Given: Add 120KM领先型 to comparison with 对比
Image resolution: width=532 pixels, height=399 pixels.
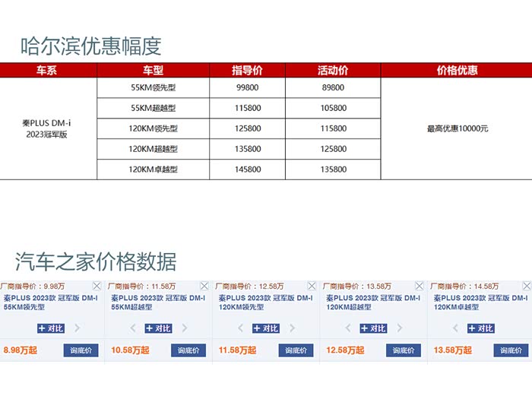Looking at the screenshot, I should 266,328.
